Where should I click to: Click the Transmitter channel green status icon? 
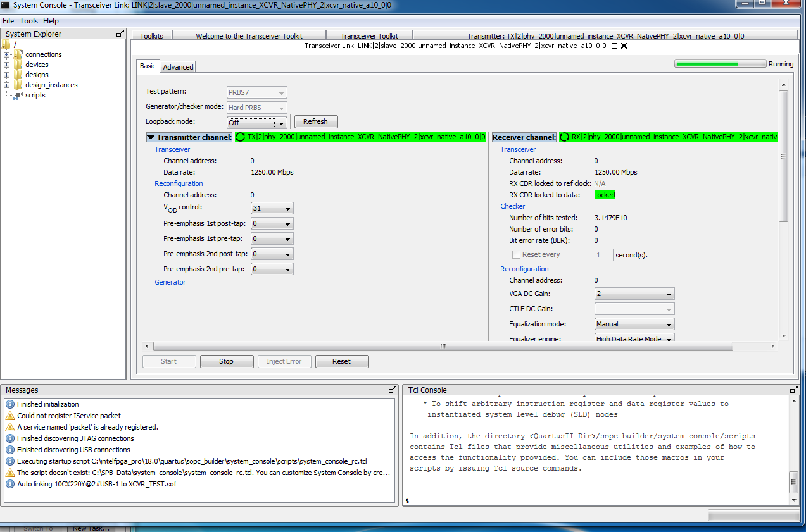pos(241,137)
